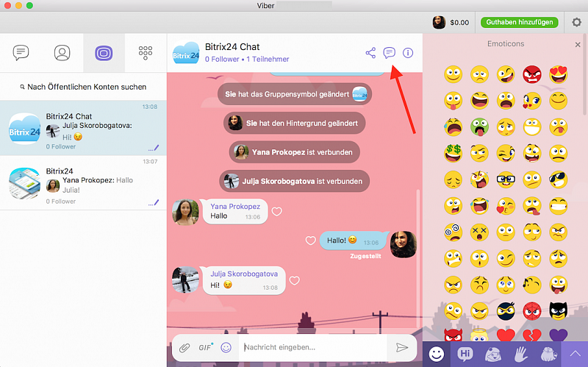588x367 pixels.
Task: Open Bitrix24 Chat account logo in header
Action: click(x=186, y=53)
